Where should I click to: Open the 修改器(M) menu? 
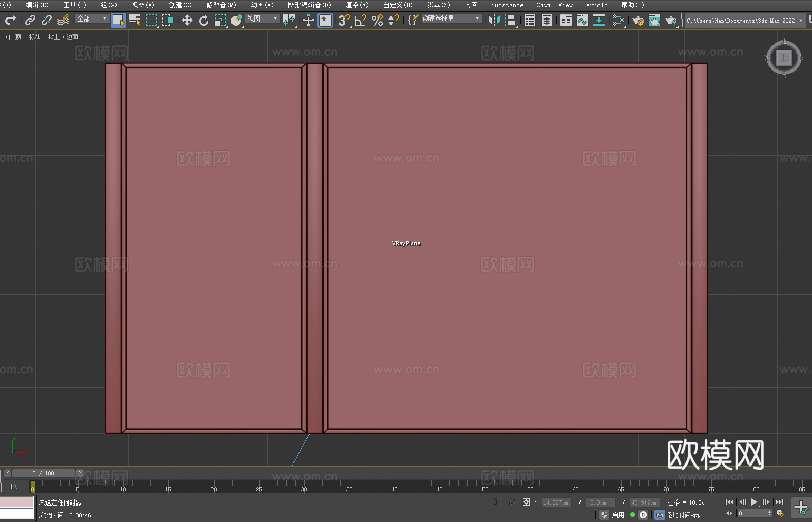coord(221,5)
